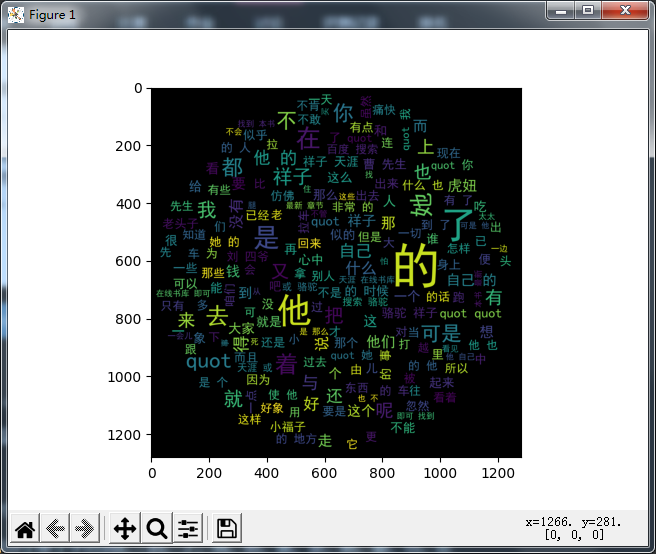This screenshot has height=554, width=656.
Task: Activate the Pan axes tool
Action: pos(125,528)
